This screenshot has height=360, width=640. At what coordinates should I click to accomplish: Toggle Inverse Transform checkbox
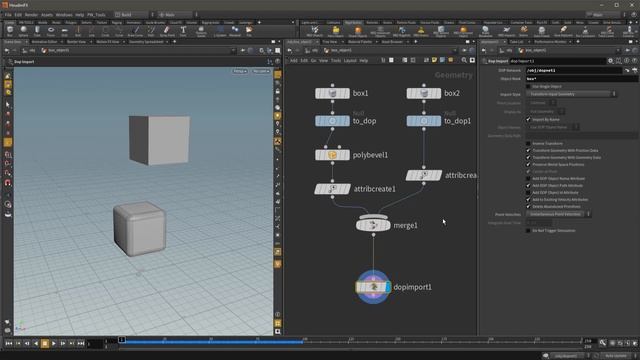tap(528, 143)
